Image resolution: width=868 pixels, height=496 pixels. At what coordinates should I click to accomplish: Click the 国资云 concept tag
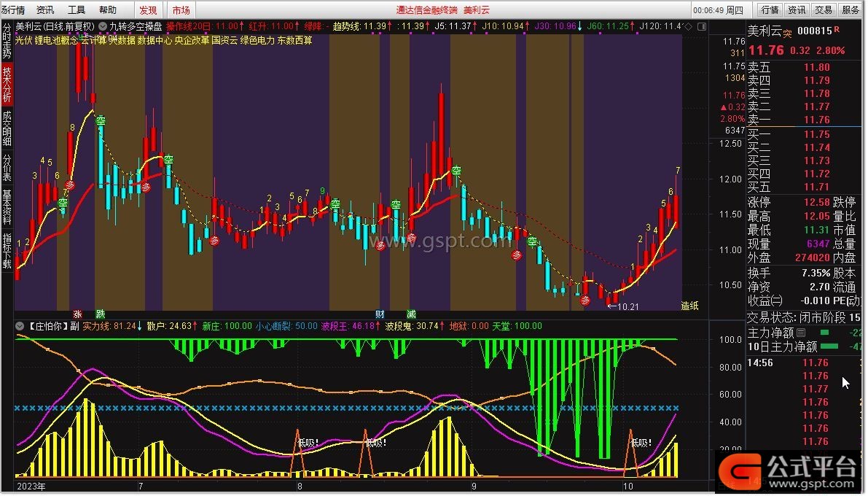click(224, 40)
